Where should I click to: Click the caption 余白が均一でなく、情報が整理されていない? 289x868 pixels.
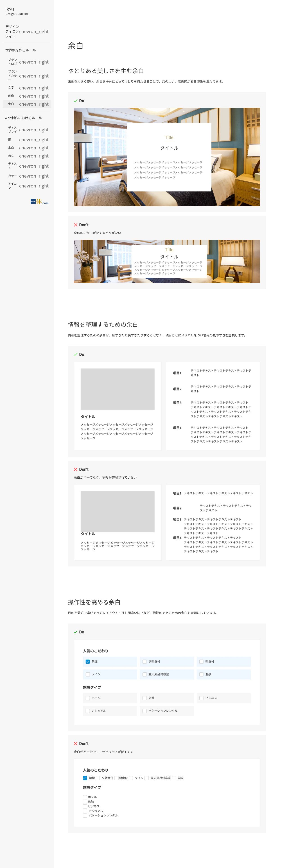[x=105, y=477]
